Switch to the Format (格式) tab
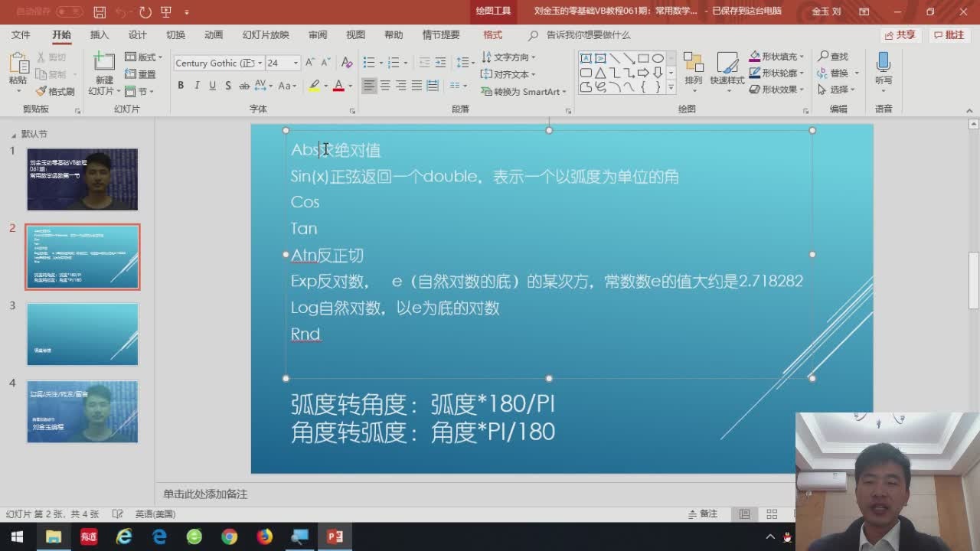This screenshot has height=551, width=980. click(x=492, y=35)
